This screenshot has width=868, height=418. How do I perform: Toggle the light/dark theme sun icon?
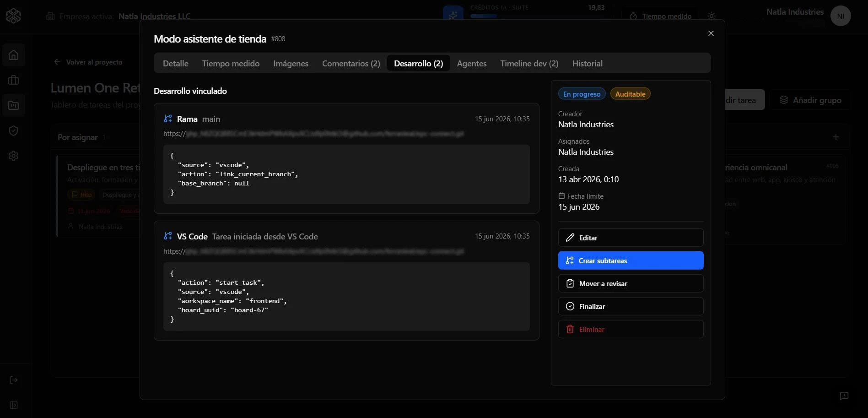[711, 16]
